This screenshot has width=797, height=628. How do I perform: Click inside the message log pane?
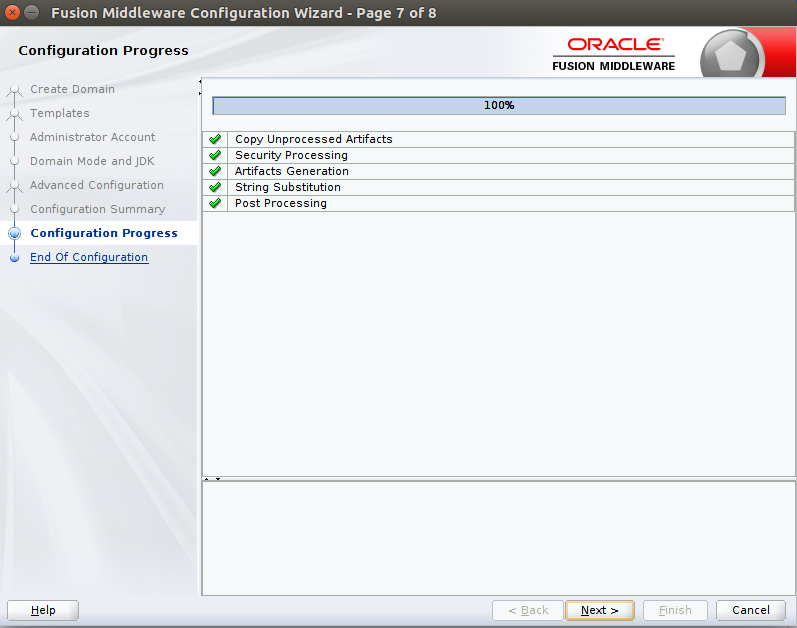pos(499,538)
